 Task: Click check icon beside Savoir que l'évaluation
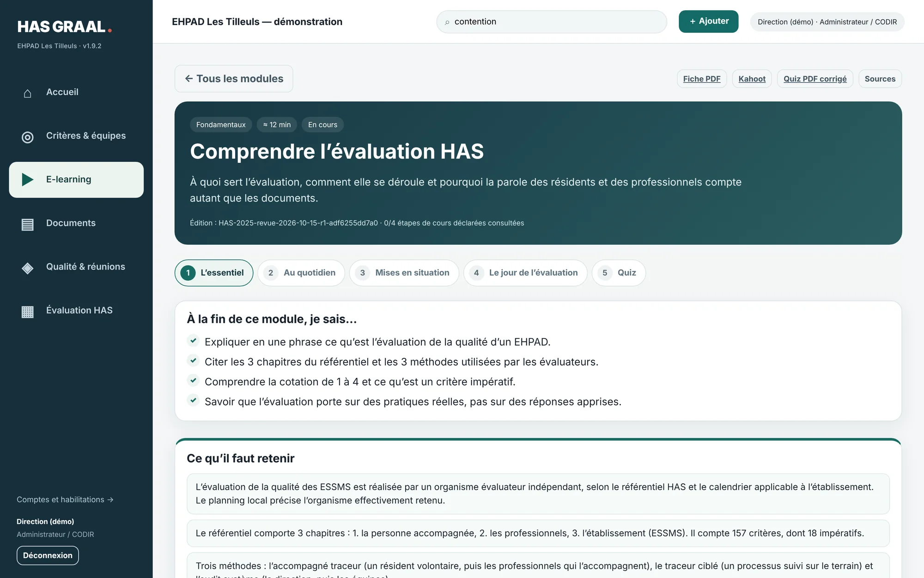click(193, 400)
